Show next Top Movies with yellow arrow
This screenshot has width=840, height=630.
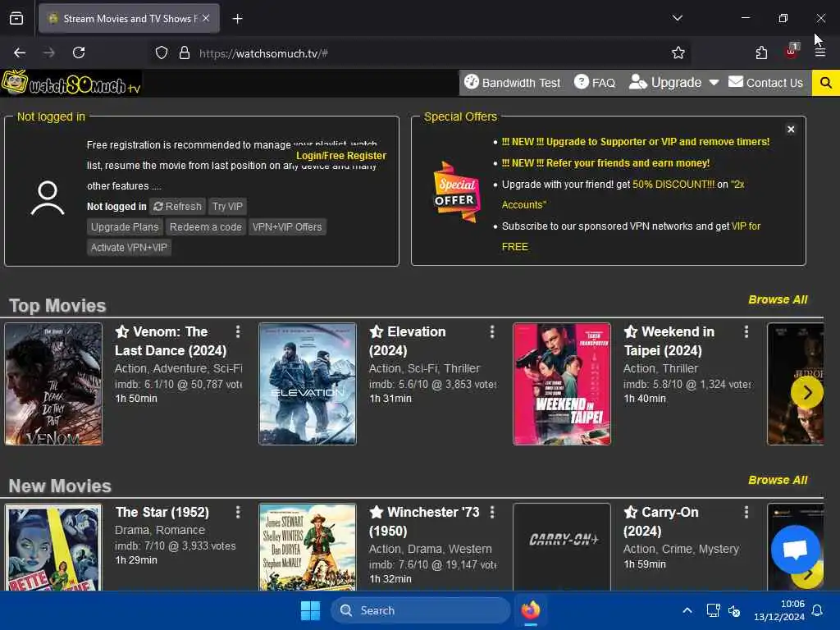point(807,393)
